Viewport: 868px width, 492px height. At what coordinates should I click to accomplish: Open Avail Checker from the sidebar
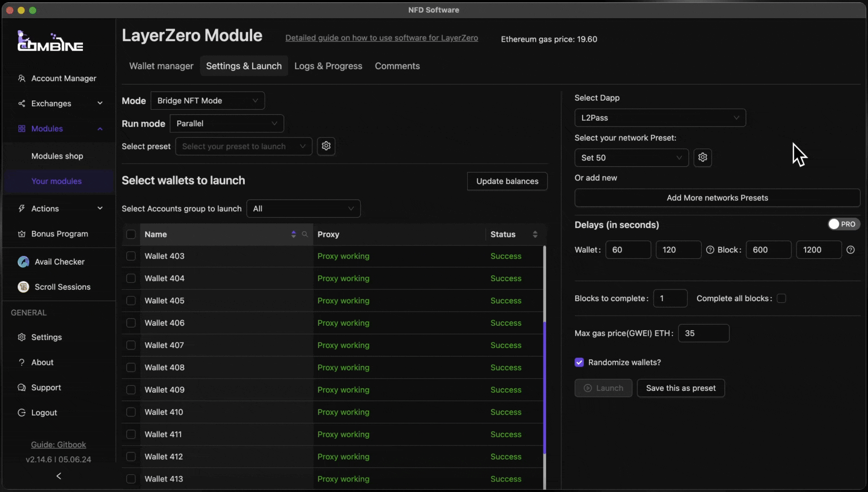[x=59, y=262]
